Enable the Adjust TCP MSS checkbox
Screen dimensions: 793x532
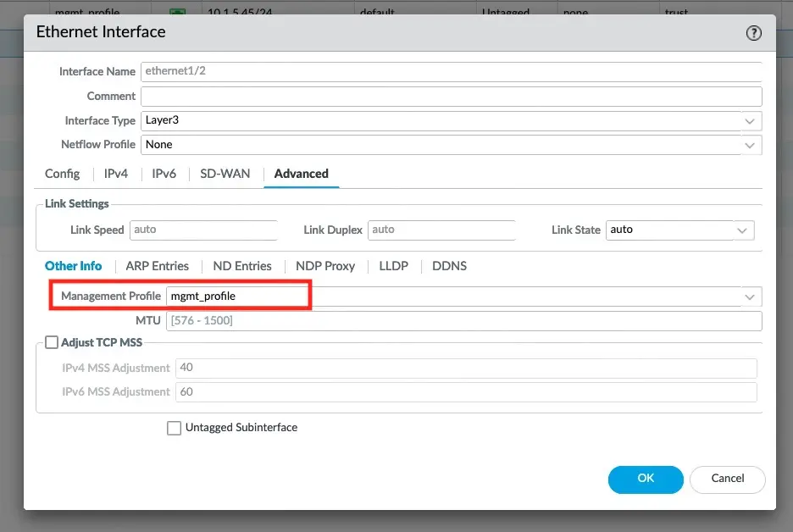pos(52,342)
